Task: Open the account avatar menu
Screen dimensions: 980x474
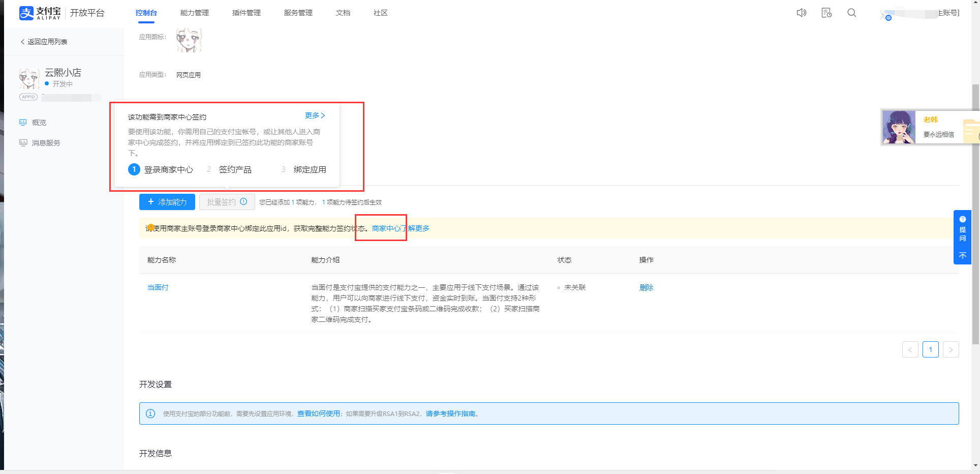Action: coord(885,15)
